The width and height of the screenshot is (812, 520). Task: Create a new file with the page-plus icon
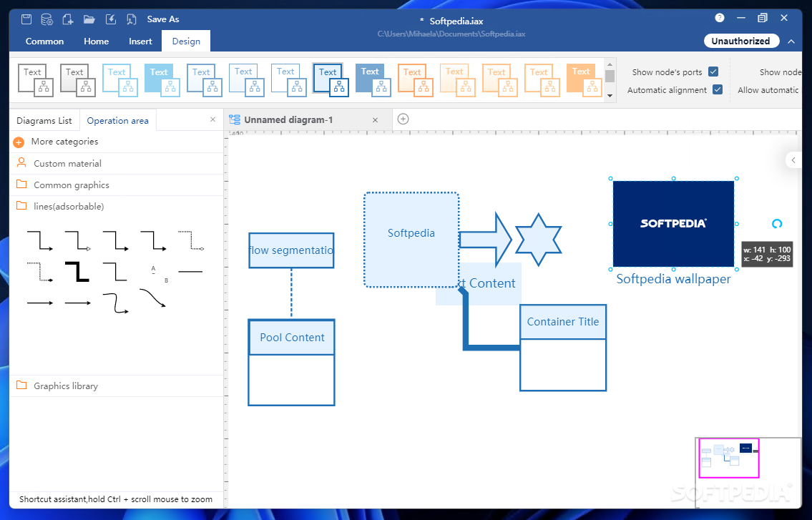click(x=68, y=19)
